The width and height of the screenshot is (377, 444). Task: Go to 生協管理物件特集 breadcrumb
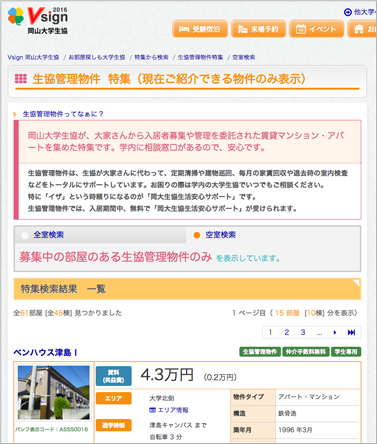tap(200, 57)
